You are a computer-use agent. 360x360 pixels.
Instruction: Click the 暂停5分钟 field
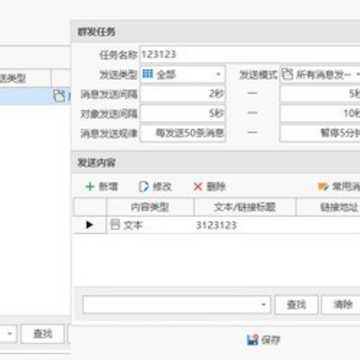[320, 133]
